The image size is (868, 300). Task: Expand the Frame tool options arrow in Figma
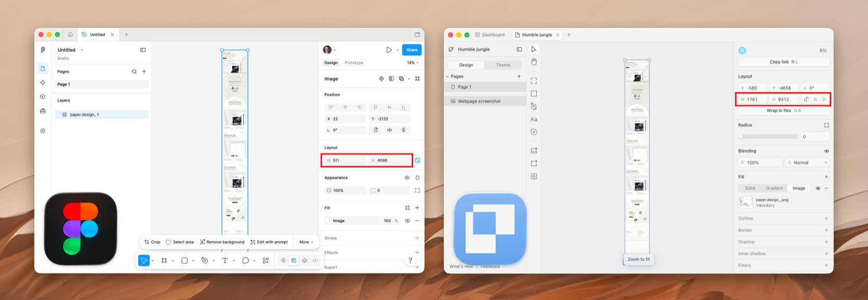tap(173, 261)
